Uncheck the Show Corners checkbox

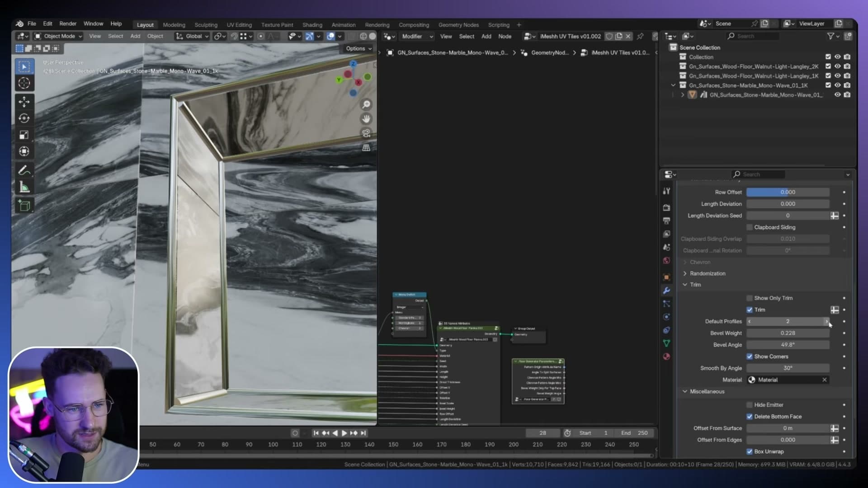point(750,357)
